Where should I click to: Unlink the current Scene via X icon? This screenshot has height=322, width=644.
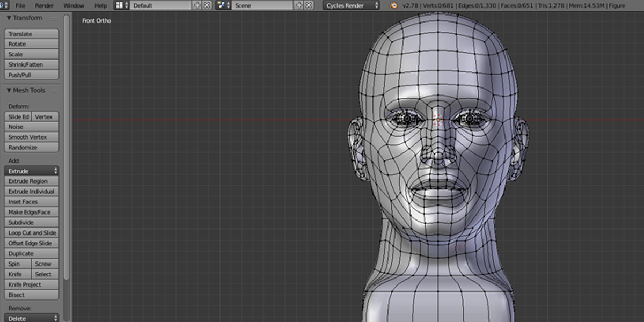309,5
